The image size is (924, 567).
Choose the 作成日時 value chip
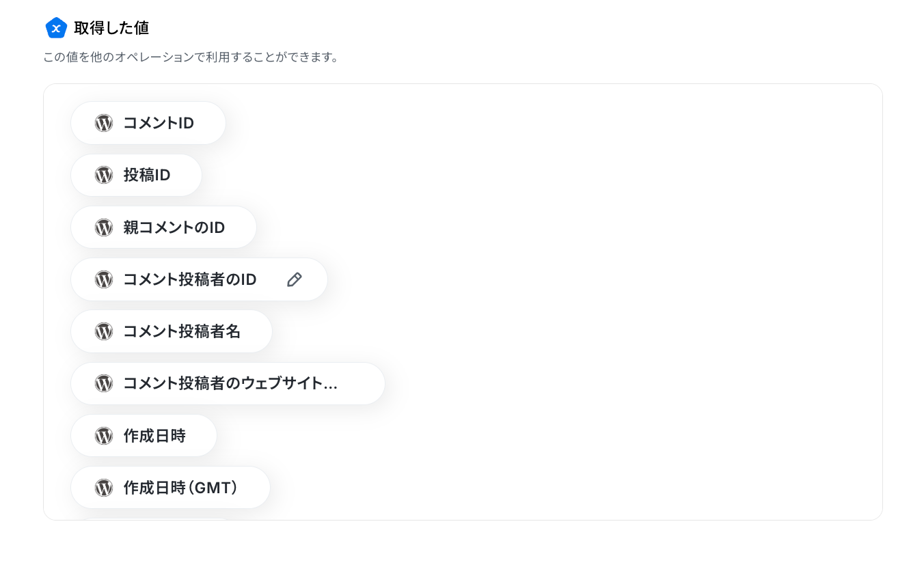click(144, 436)
